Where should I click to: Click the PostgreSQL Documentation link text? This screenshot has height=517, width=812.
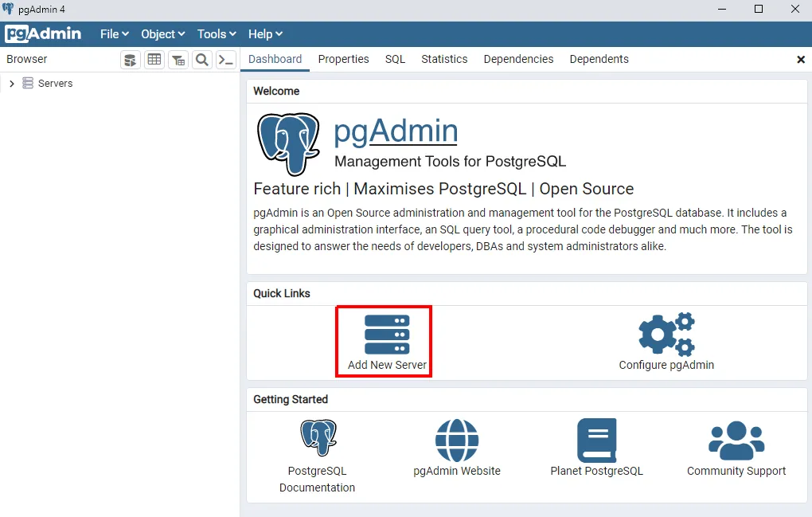coord(317,480)
